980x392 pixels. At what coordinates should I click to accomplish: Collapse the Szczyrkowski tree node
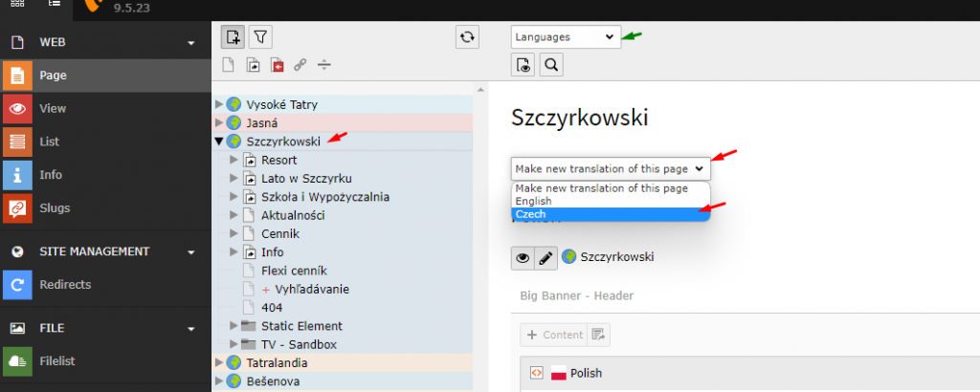[219, 142]
